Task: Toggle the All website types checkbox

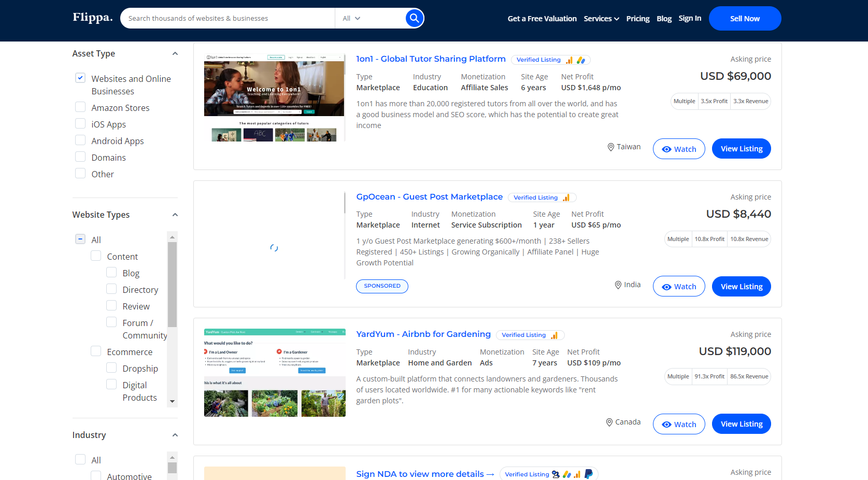Action: pos(80,239)
